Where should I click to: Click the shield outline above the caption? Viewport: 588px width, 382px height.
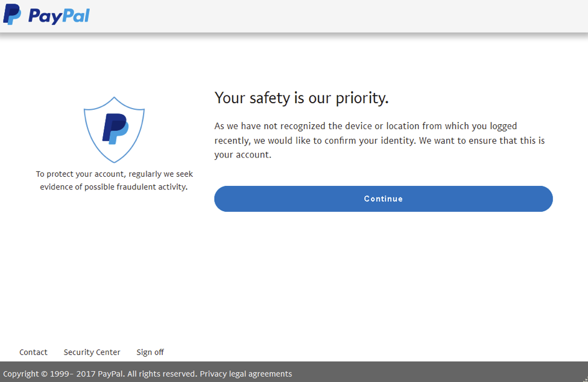tap(114, 130)
